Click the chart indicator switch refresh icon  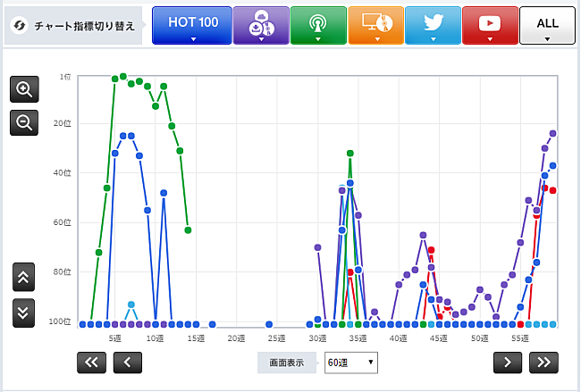[18, 25]
